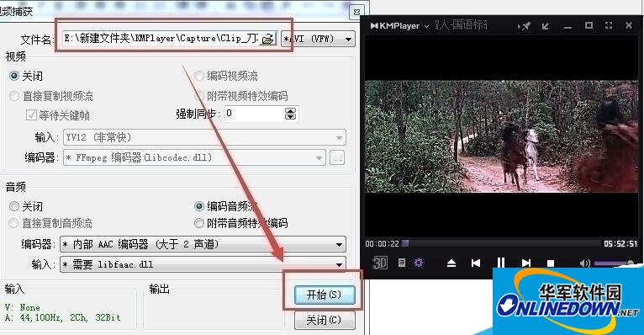This screenshot has height=335, width=644.
Task: Close the KMPlayer window
Action: coord(629,25)
